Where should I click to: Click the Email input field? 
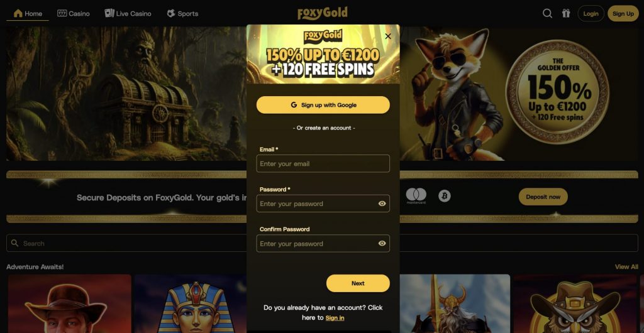click(323, 163)
